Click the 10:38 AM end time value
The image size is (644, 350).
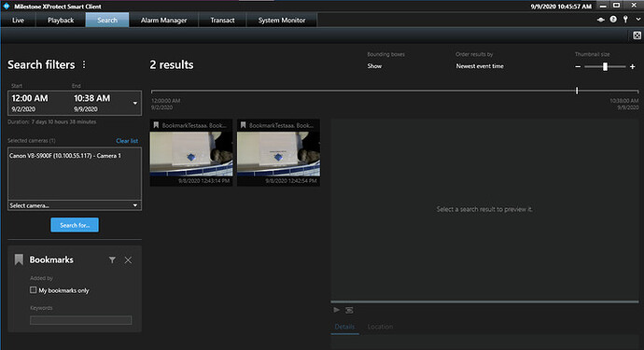[x=92, y=98]
